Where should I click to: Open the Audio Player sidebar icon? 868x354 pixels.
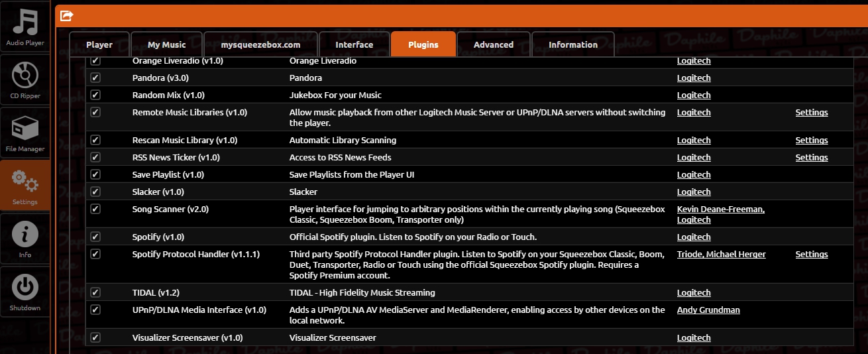[25, 27]
